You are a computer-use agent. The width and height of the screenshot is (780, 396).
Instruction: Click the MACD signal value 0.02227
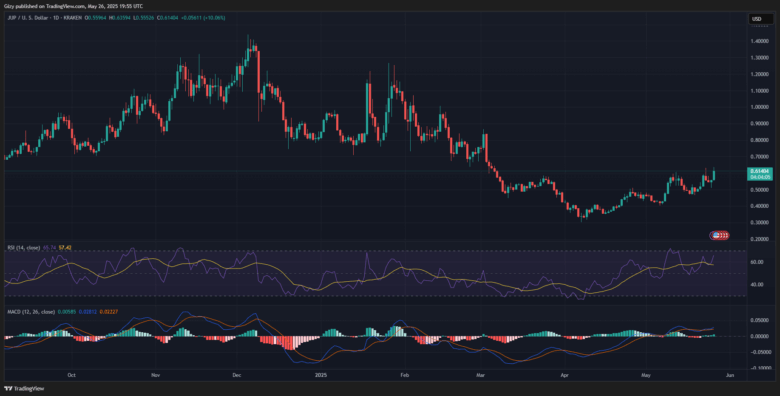click(x=108, y=311)
